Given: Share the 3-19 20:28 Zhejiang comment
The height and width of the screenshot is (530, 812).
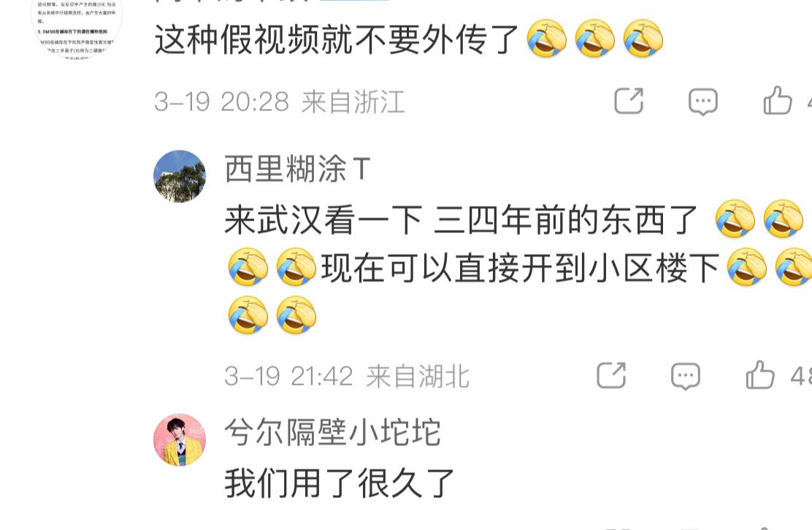Looking at the screenshot, I should [629, 101].
